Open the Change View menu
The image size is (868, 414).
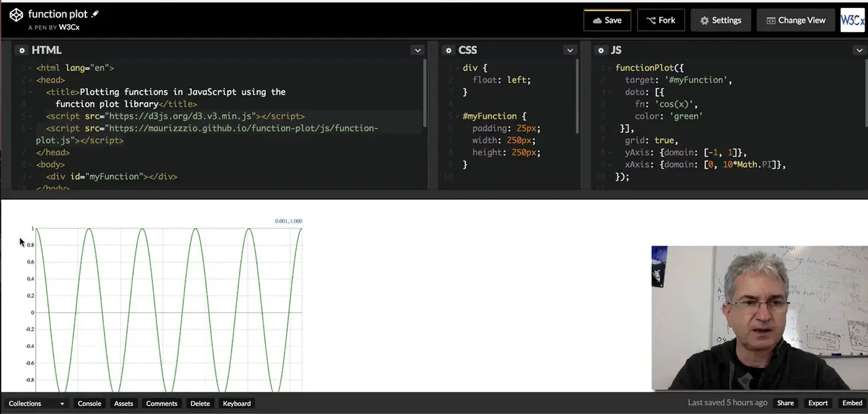pos(795,20)
